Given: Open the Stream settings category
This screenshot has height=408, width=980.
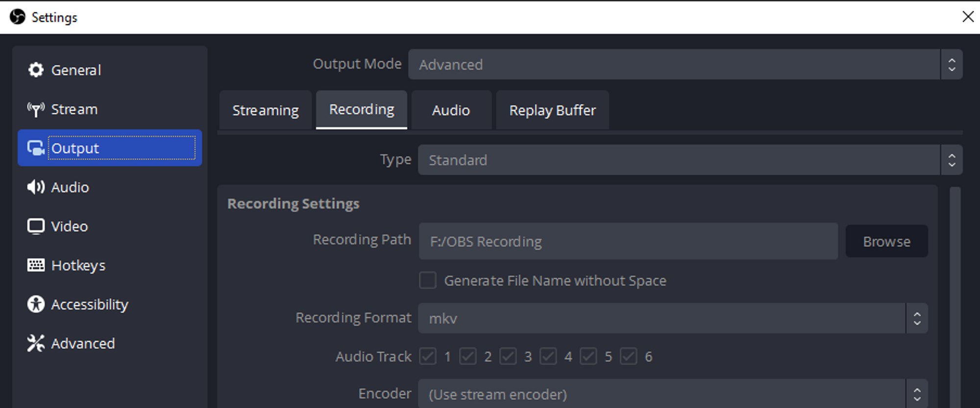Looking at the screenshot, I should click(x=110, y=109).
